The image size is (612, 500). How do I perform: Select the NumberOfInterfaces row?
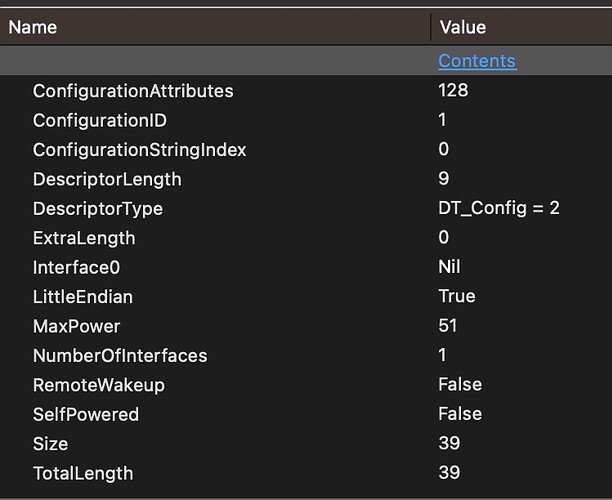point(306,356)
